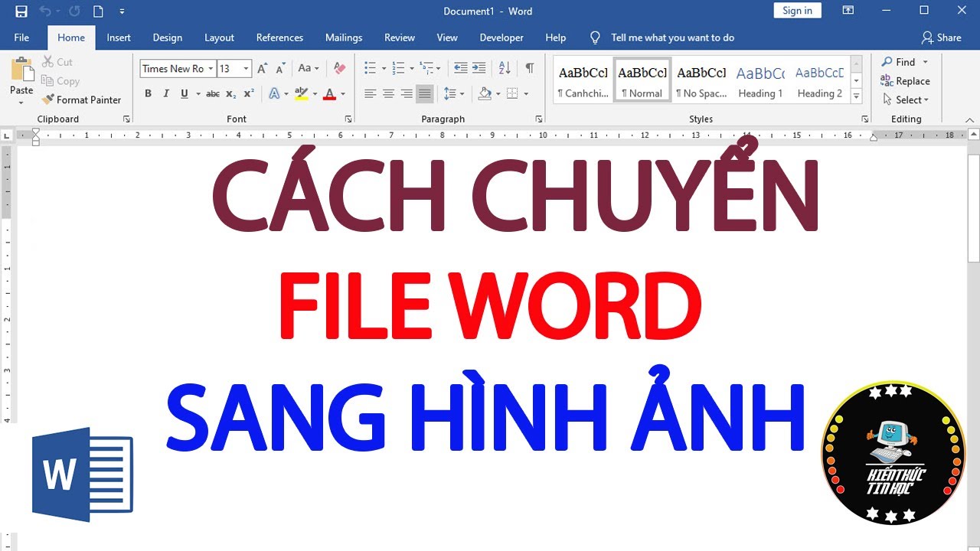
Task: Open Change Case Aa dropdown
Action: [309, 69]
